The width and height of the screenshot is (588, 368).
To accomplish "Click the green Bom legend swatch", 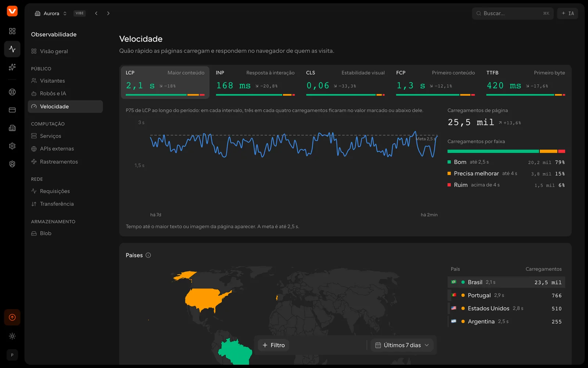I will pyautogui.click(x=449, y=162).
